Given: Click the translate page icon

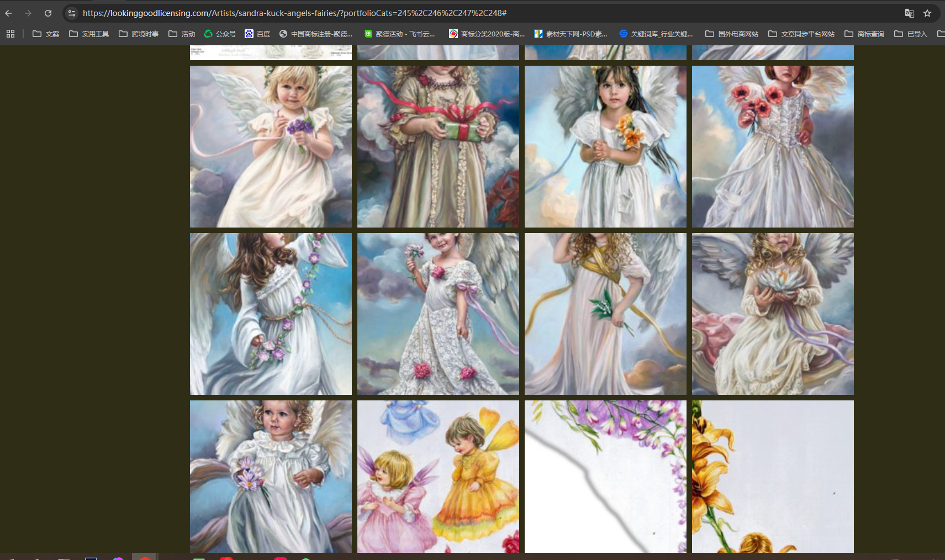Looking at the screenshot, I should pyautogui.click(x=909, y=13).
